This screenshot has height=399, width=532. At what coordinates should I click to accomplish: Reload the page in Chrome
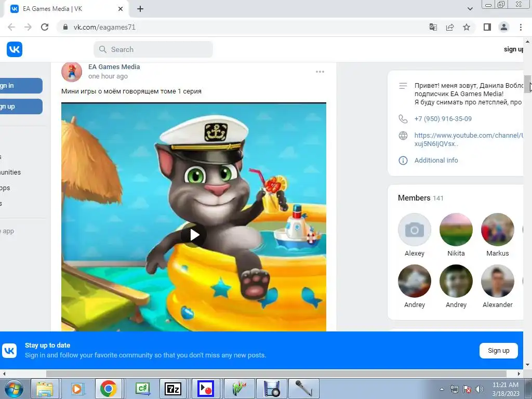click(x=45, y=27)
